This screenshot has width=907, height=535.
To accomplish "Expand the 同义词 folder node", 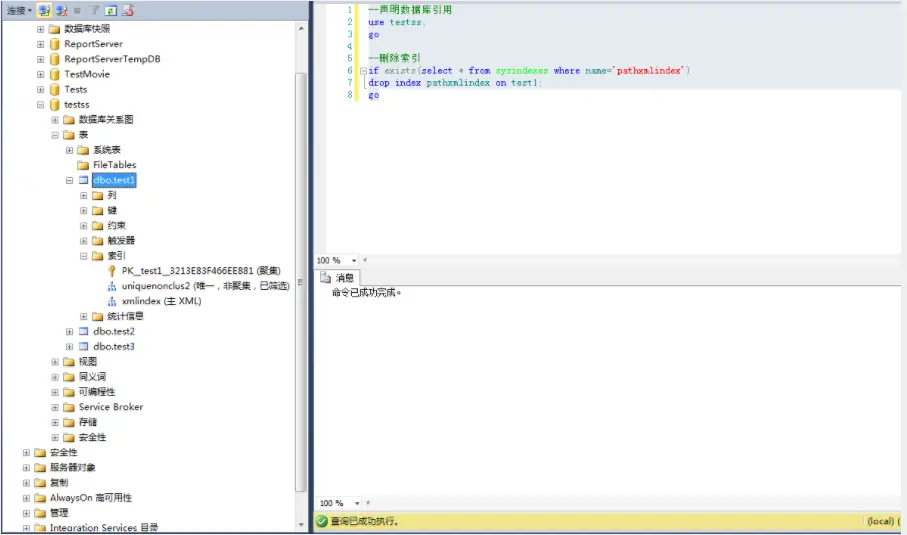I will click(x=55, y=377).
